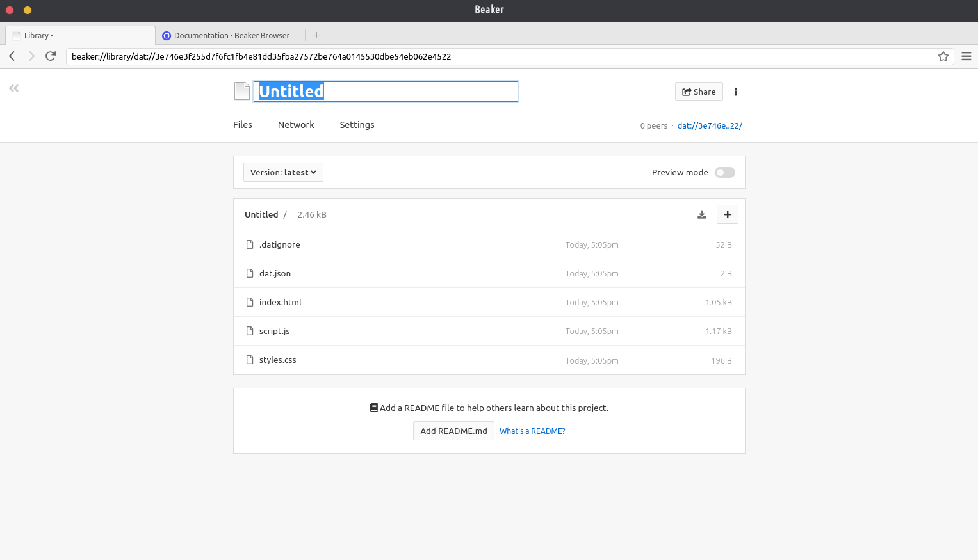Image resolution: width=978 pixels, height=560 pixels.
Task: Open the What's a README link
Action: 532,431
